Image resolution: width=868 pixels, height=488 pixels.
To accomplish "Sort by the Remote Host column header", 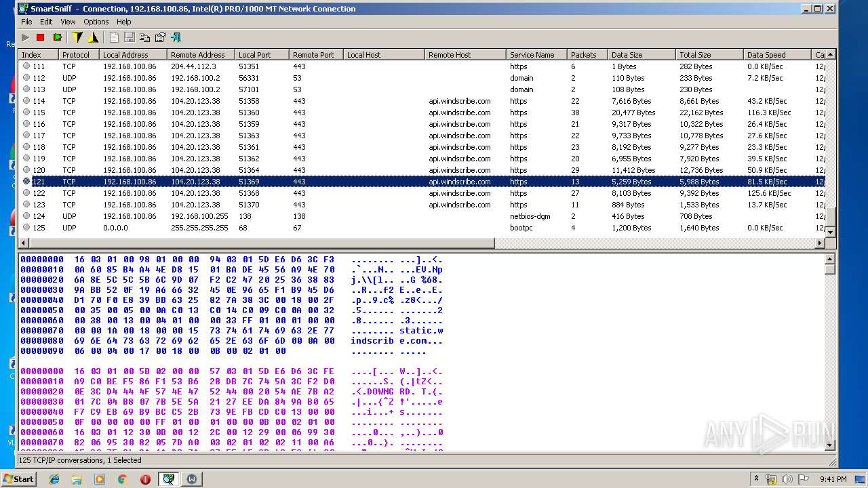I will (x=465, y=55).
